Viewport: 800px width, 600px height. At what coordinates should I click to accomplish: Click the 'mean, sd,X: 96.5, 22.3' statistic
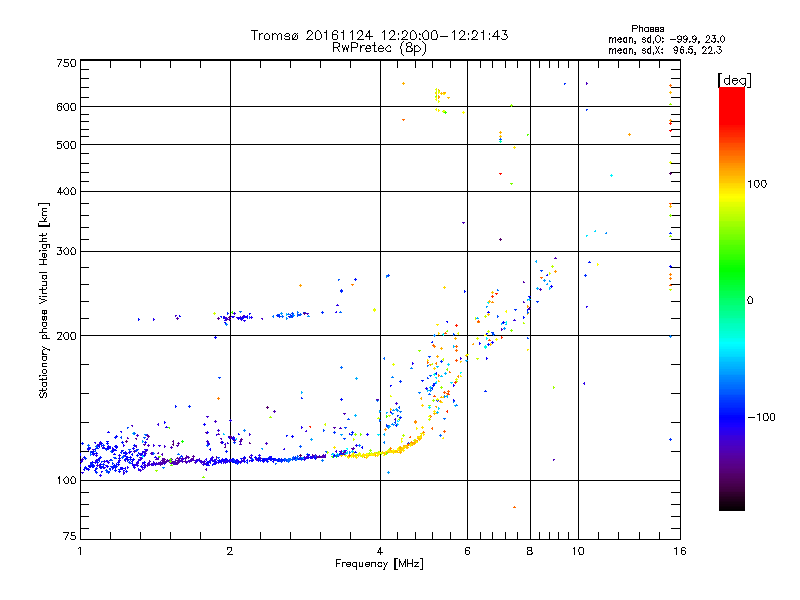pyautogui.click(x=665, y=50)
